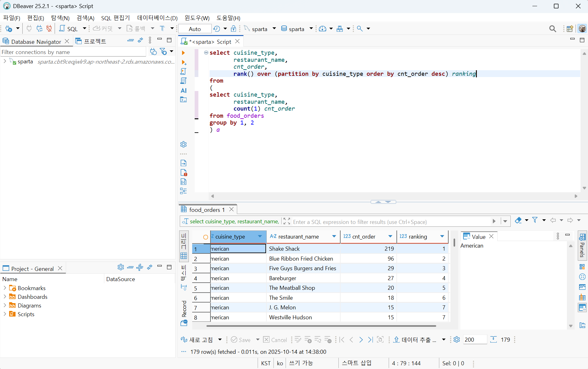Open the SQL editor settings gear
Screen dimensions: 588x369
pos(183,144)
